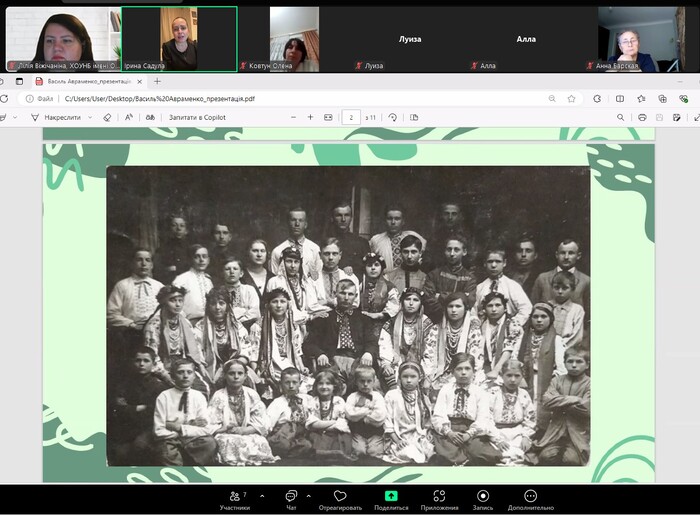The image size is (700, 515).
Task: Open the browser extensions icon
Action: point(597,99)
